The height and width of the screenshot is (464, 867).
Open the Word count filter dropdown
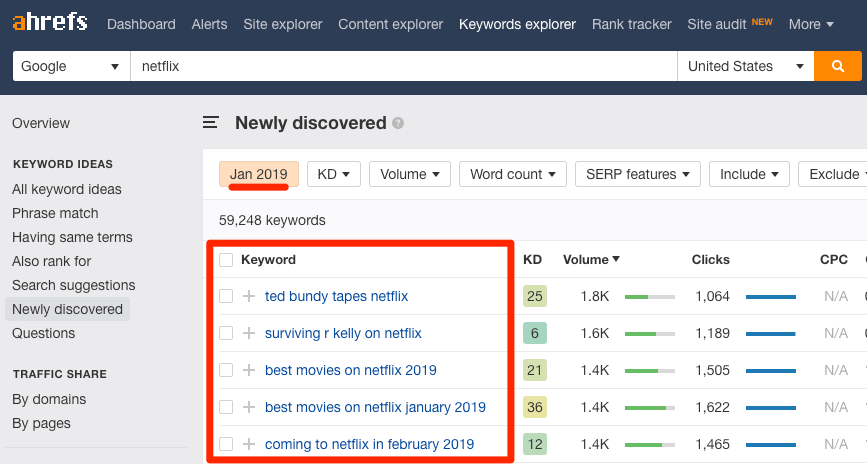coord(513,174)
